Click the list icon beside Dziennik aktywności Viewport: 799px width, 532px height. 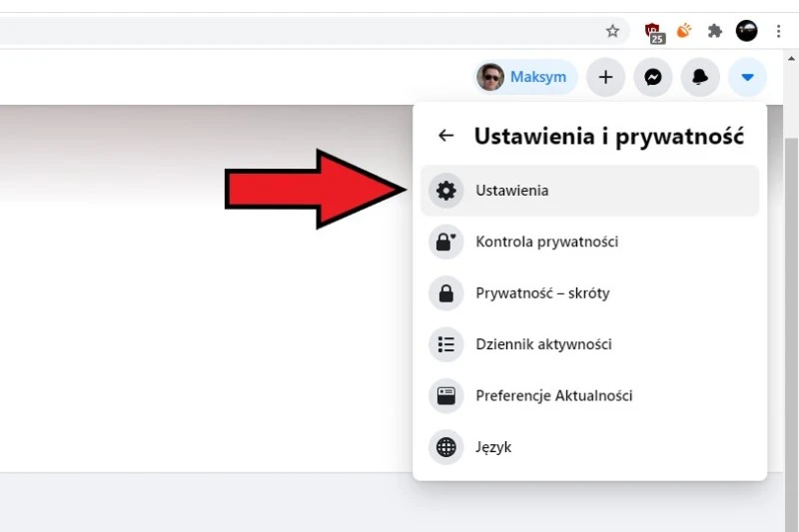pyautogui.click(x=445, y=344)
